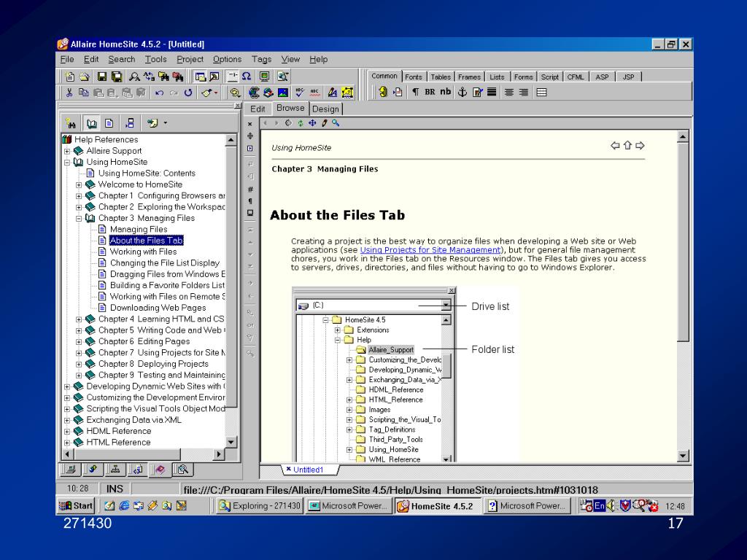747x560 pixels.
Task: Click the help page previous arrow
Action: (x=615, y=146)
